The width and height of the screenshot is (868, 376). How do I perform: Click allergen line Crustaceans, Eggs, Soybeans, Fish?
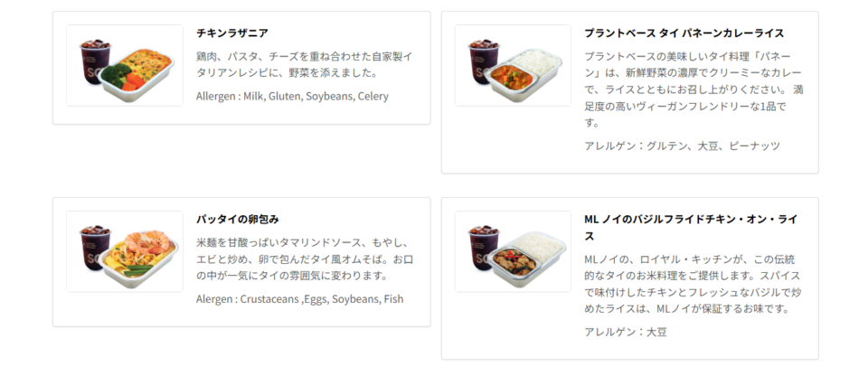(299, 299)
